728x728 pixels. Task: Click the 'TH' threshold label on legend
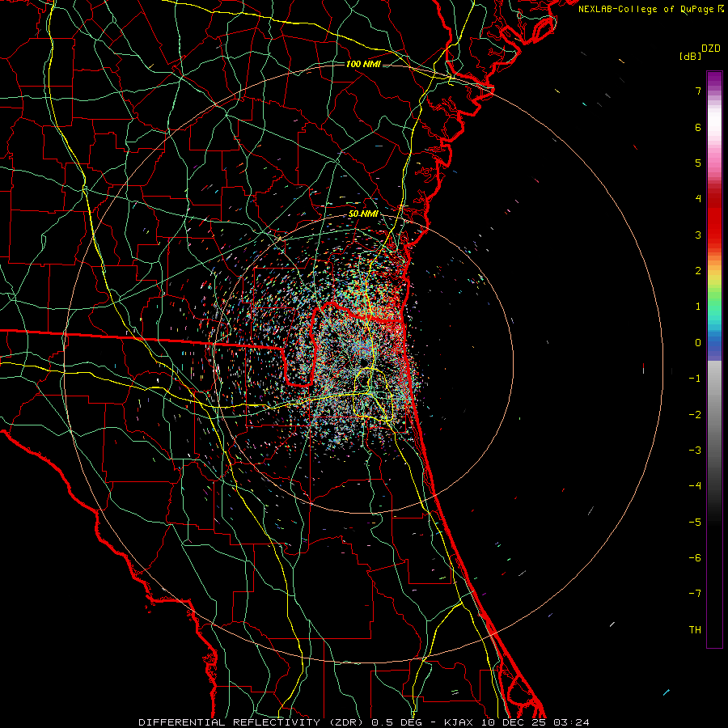(695, 629)
